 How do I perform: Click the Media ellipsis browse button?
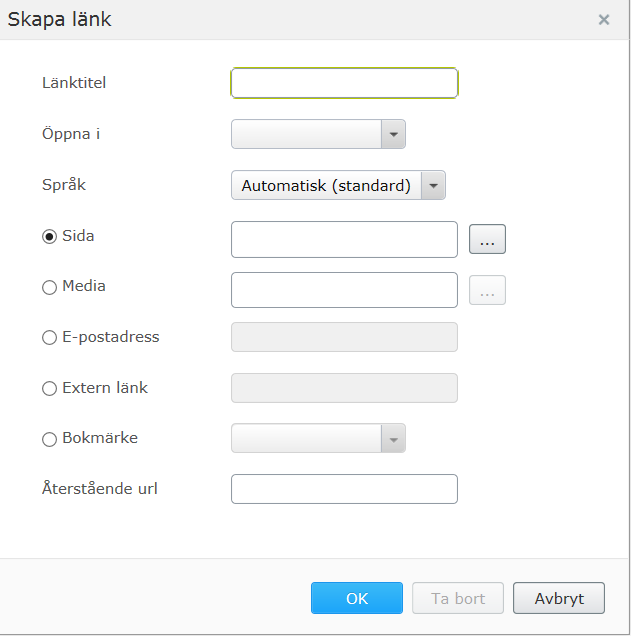[x=487, y=290]
